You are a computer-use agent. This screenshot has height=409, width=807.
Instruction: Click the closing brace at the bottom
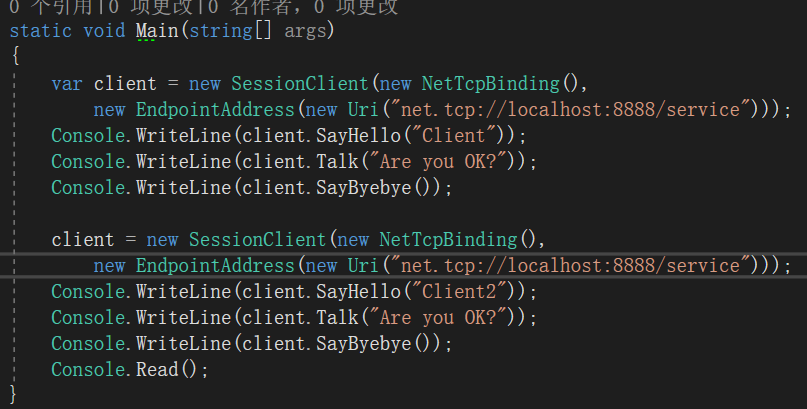(13, 395)
